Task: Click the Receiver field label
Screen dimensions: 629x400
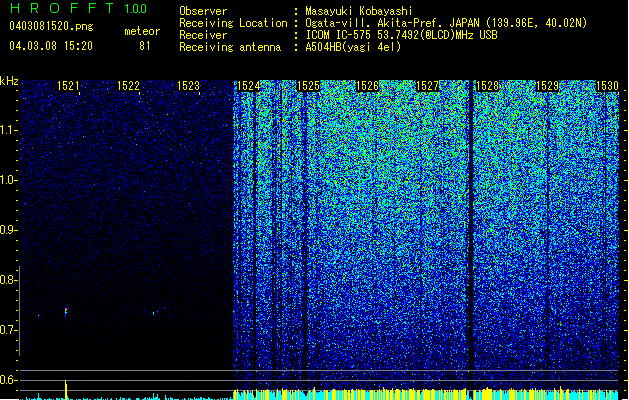Action: [x=203, y=35]
